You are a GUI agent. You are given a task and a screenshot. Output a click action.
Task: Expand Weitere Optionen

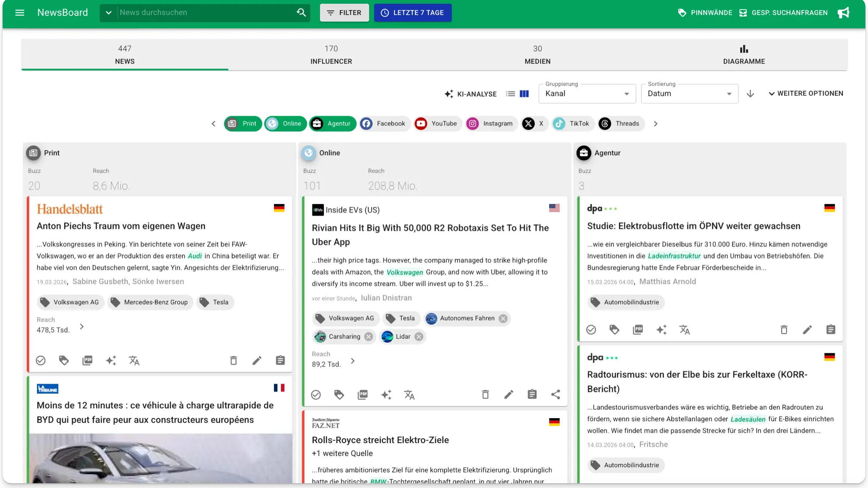click(x=805, y=94)
